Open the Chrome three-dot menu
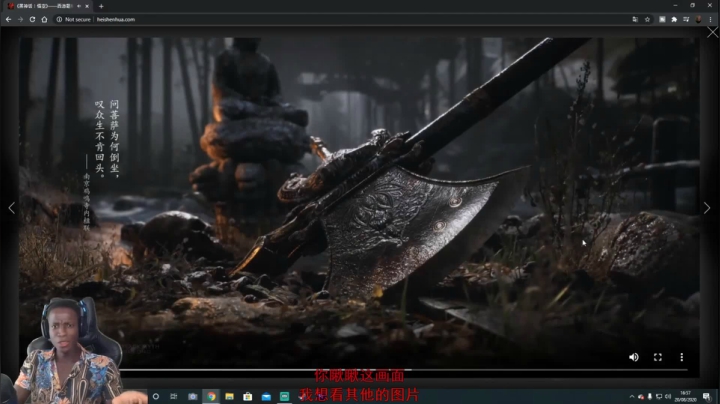 tap(710, 19)
